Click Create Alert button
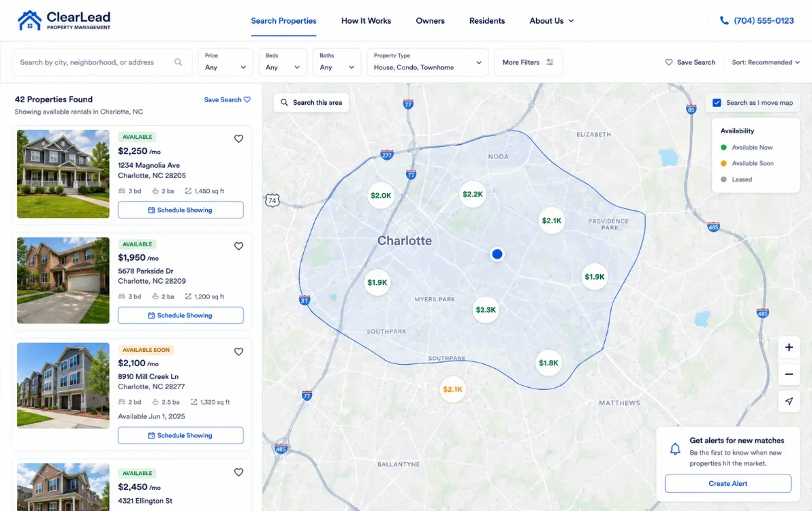The width and height of the screenshot is (812, 511). tap(728, 483)
